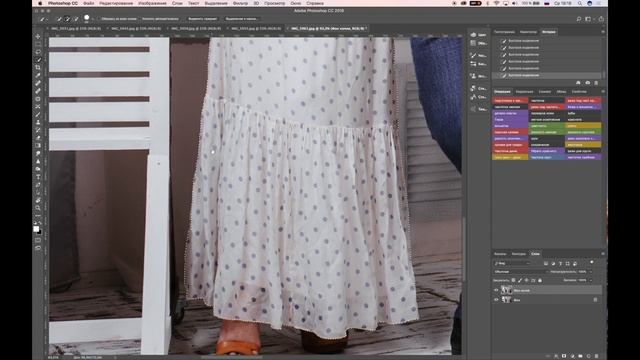The image size is (640, 360).
Task: Open the workspace switcher icon
Action: (589, 19)
